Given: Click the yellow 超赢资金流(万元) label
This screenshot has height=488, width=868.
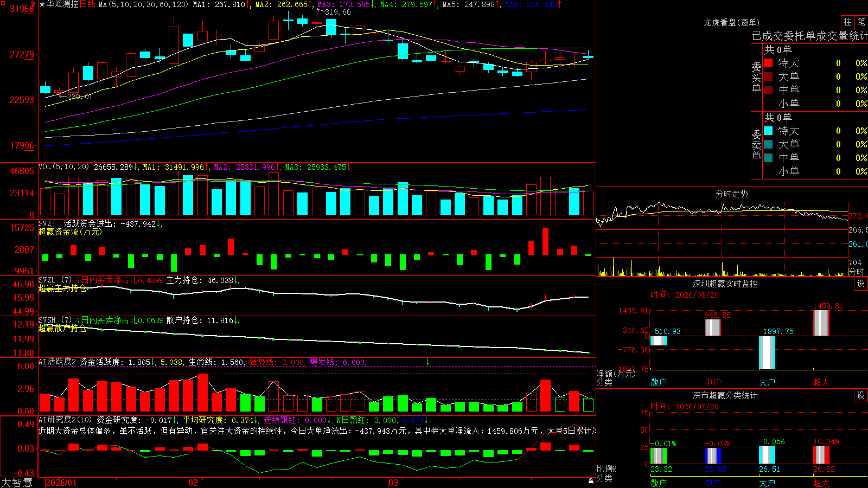Looking at the screenshot, I should tap(70, 232).
